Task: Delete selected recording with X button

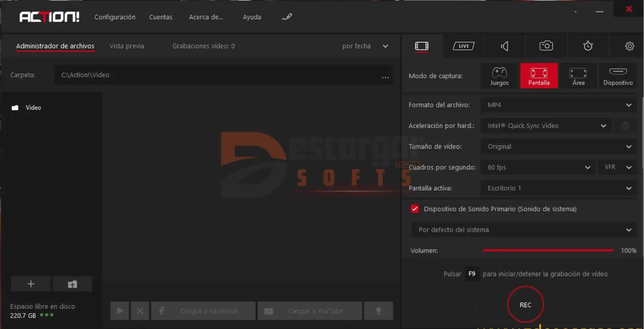Action: pyautogui.click(x=140, y=311)
